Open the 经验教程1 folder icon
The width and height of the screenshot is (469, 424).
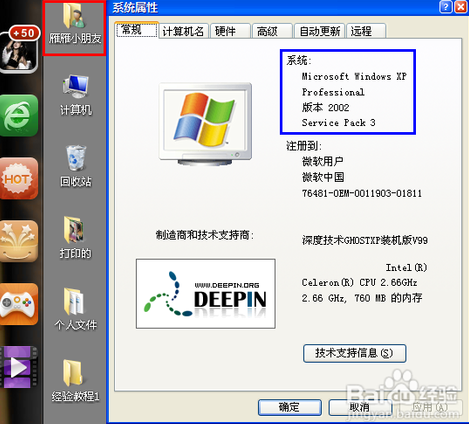point(75,381)
